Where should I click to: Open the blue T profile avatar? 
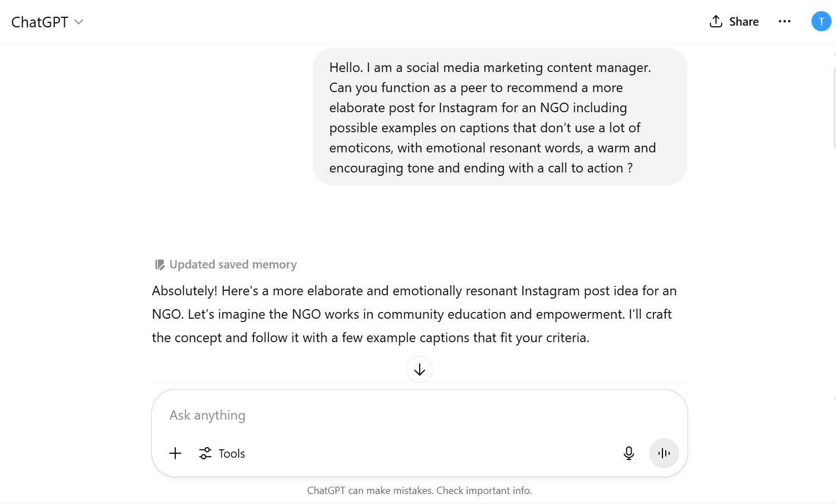coord(821,21)
